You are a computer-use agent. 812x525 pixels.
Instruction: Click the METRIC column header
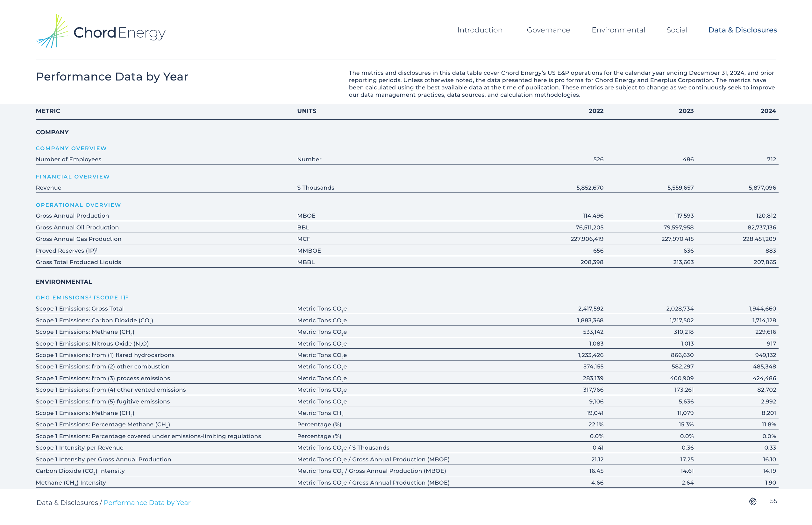point(48,111)
